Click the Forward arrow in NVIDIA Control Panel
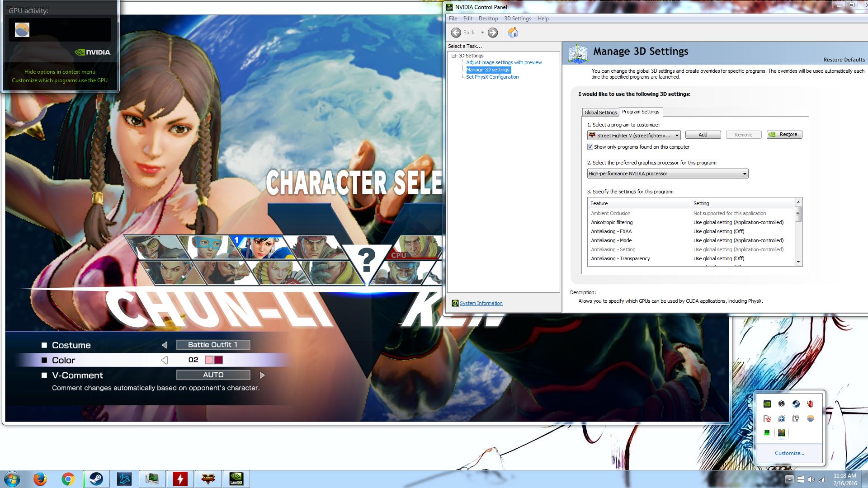The image size is (868, 488). pos(493,33)
